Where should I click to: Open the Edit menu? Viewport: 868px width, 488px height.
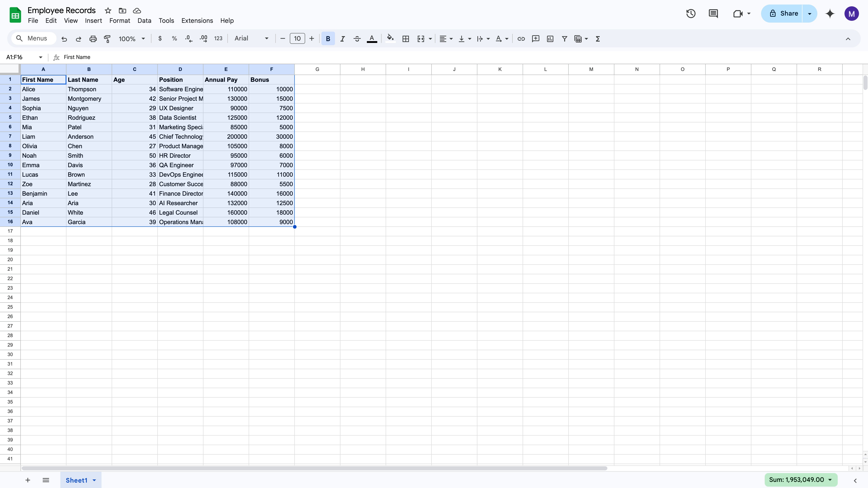[x=51, y=21]
